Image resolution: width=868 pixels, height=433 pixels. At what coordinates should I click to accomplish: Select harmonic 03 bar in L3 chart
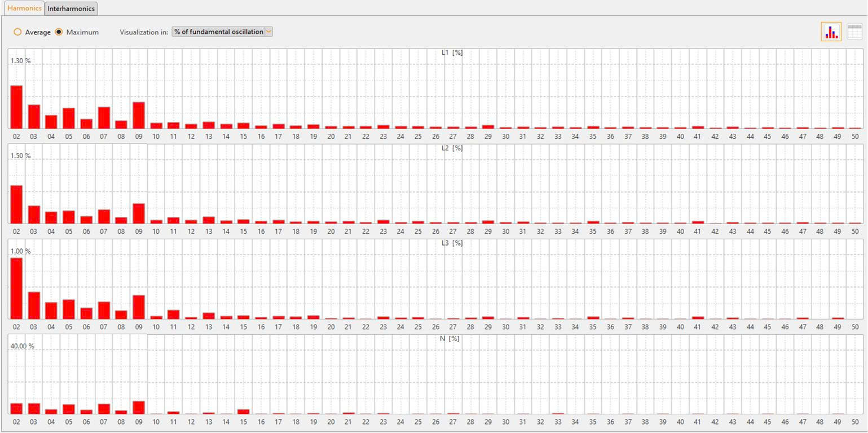coord(34,305)
